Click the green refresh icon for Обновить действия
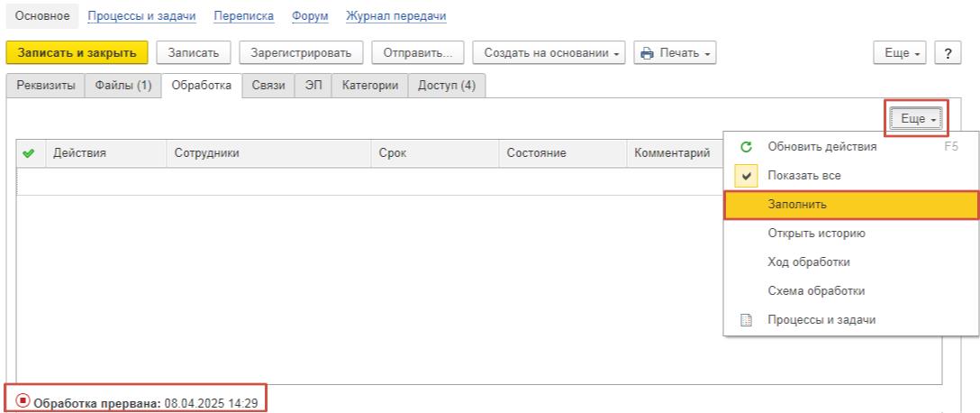The image size is (980, 413). tap(746, 147)
